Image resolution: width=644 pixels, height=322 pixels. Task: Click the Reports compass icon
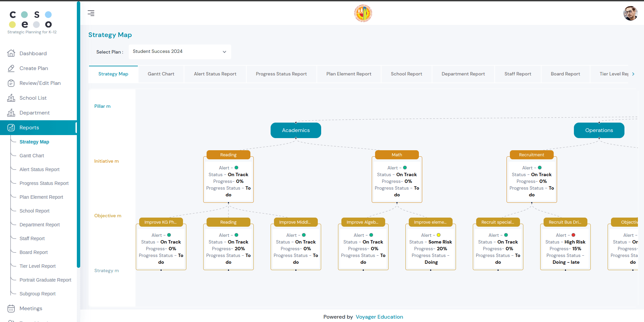pos(11,127)
